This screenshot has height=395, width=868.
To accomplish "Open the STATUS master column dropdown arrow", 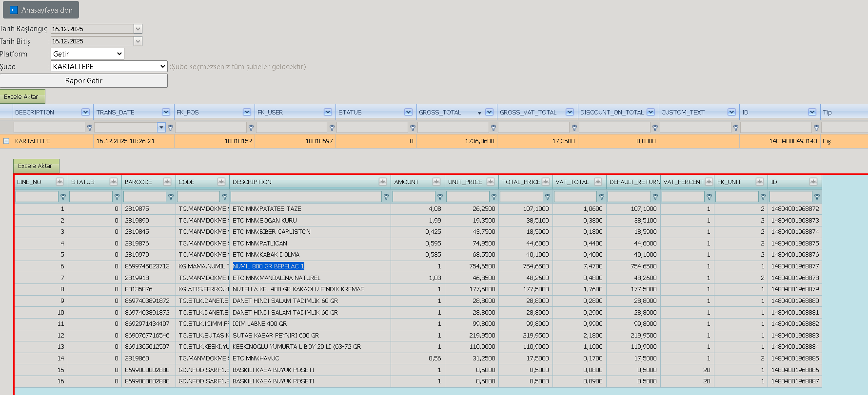I will point(408,112).
